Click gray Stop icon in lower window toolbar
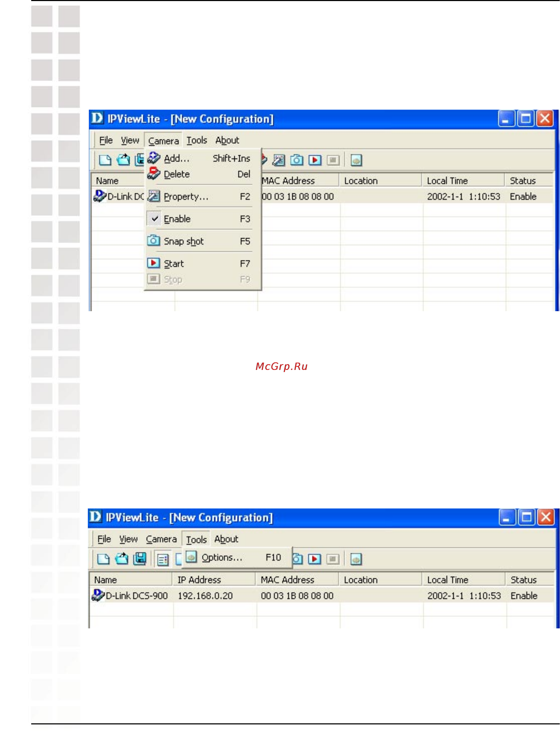Image resolution: width=560 pixels, height=732 pixels. (x=332, y=559)
